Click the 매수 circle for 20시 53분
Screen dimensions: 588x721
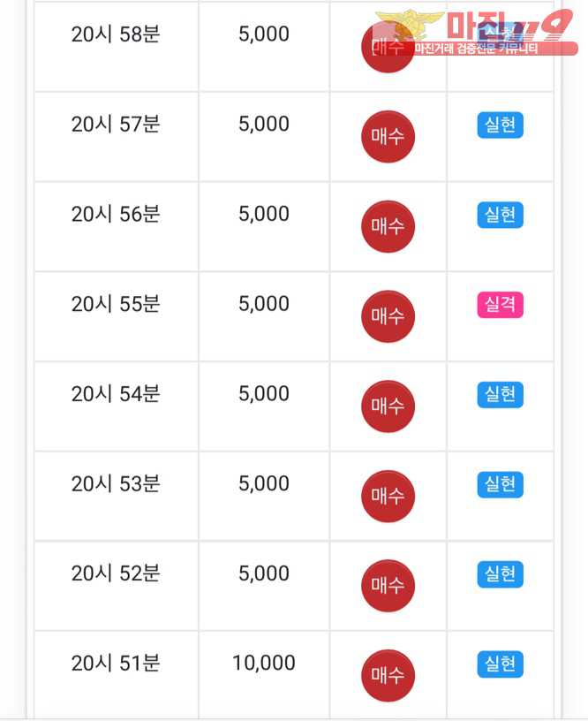point(387,497)
